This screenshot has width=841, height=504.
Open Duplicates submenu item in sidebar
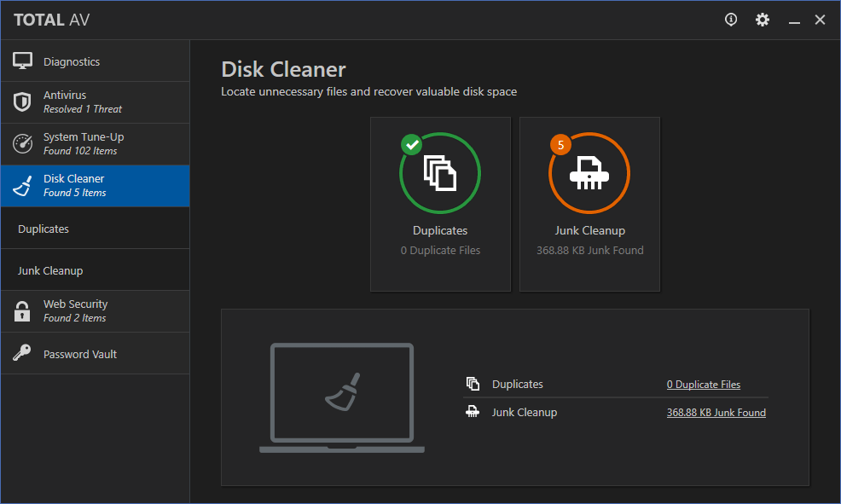pyautogui.click(x=95, y=229)
